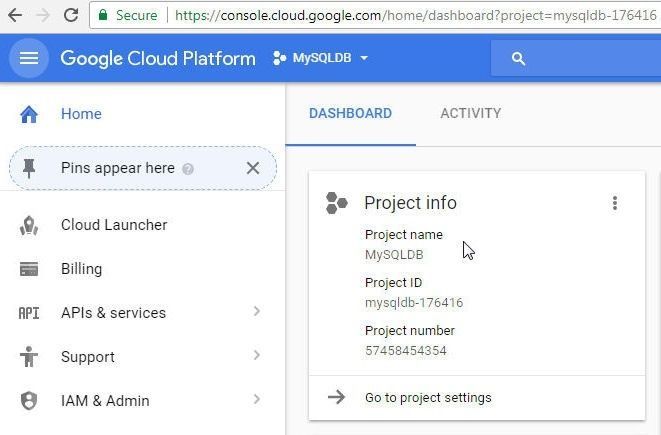Click the browser forward arrow
Image resolution: width=661 pixels, height=435 pixels.
[43, 16]
